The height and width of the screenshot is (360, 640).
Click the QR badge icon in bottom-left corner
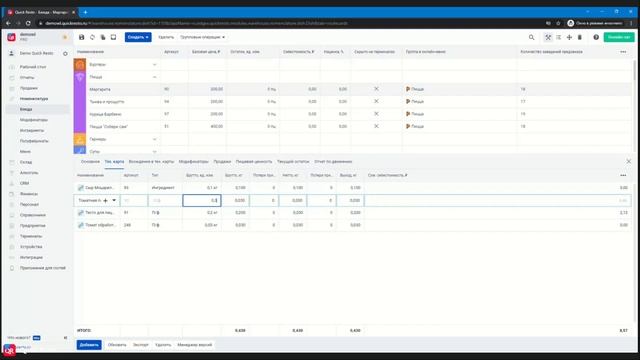click(x=9, y=350)
